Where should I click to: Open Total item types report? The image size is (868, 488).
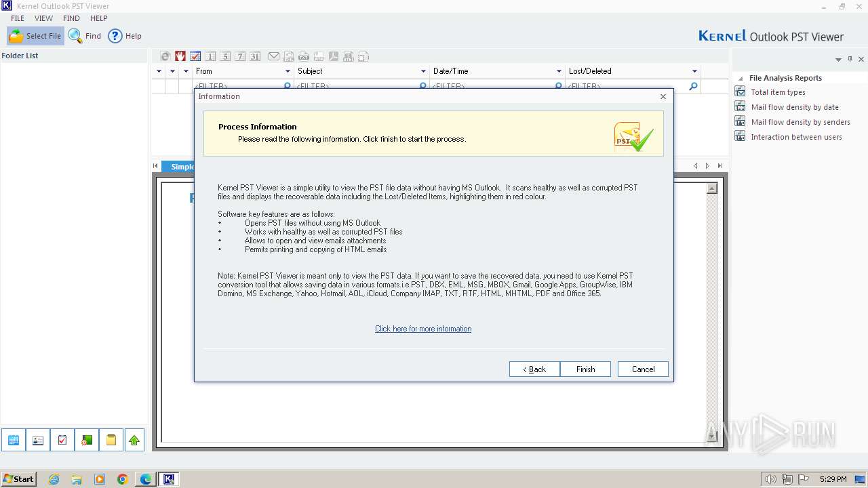[x=778, y=92]
